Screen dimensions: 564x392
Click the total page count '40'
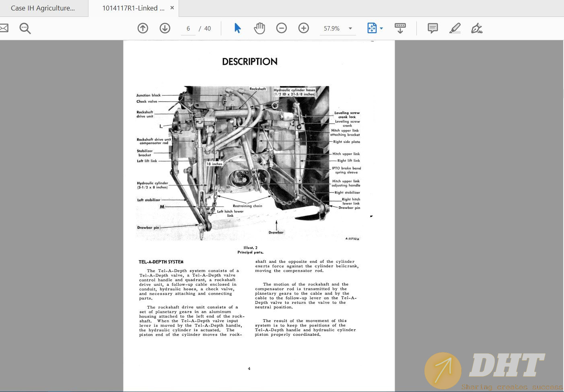(208, 29)
